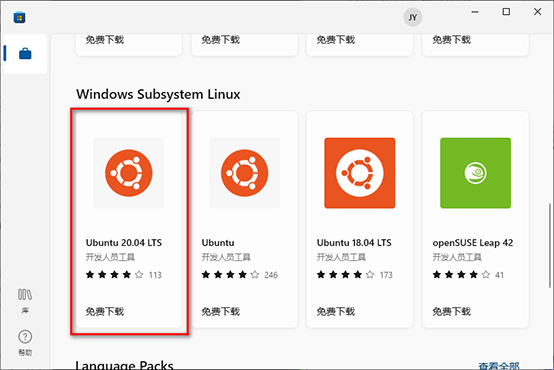Open the work apps briefcase tab

pos(25,54)
